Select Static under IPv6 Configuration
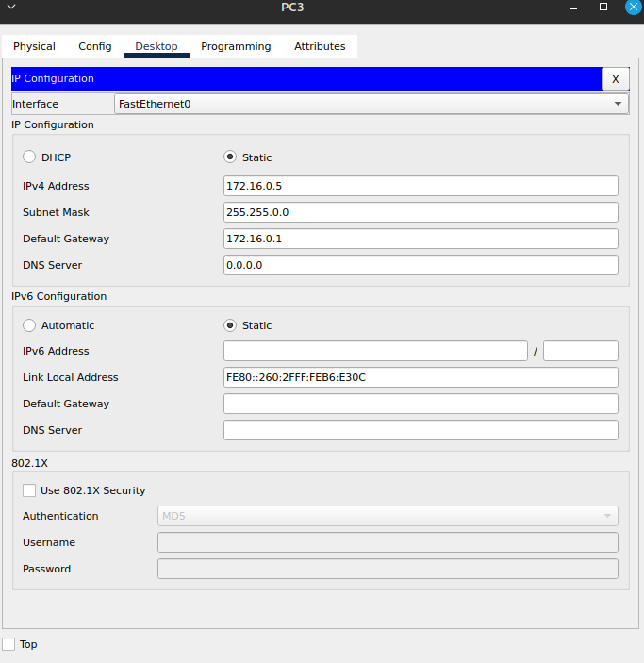This screenshot has width=644, height=663. click(230, 325)
